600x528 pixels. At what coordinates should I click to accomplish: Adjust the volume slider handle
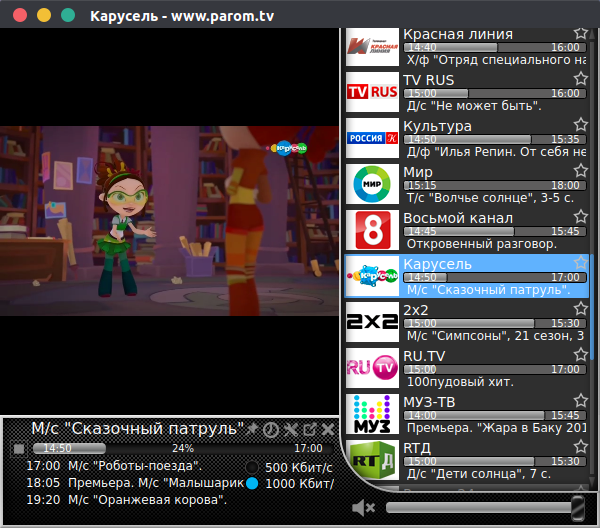click(578, 508)
